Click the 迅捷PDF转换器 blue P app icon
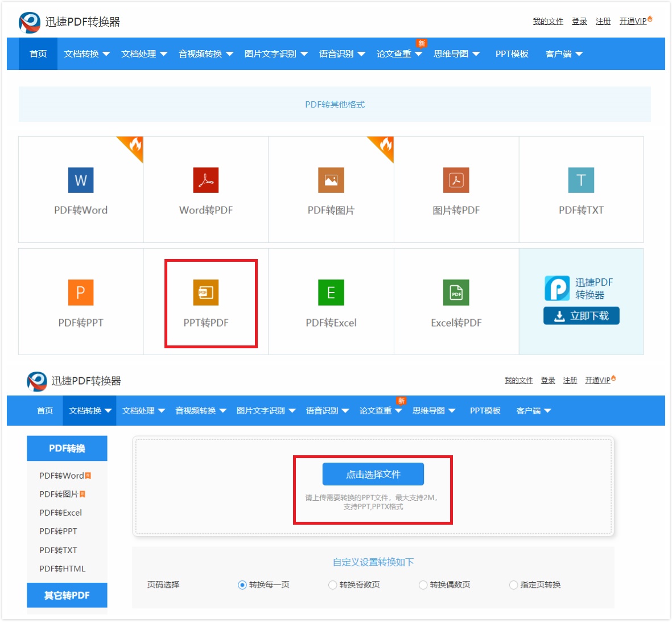This screenshot has width=672, height=622. tap(557, 288)
